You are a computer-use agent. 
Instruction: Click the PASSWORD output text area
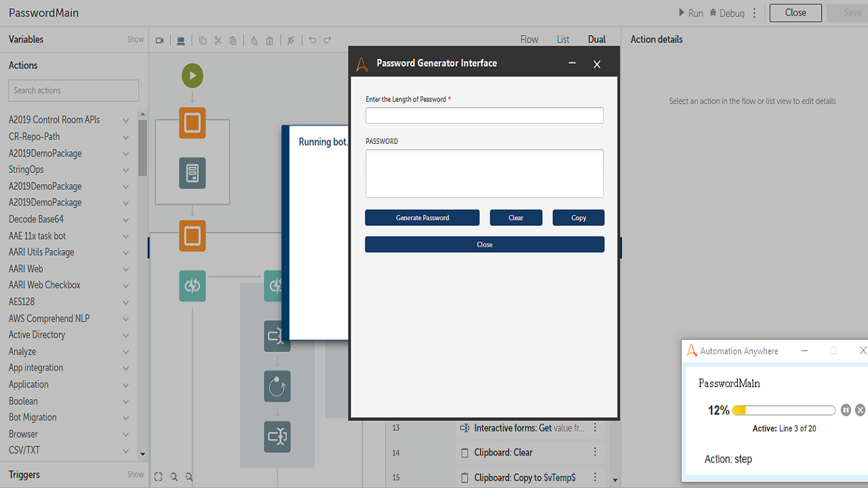pyautogui.click(x=485, y=174)
